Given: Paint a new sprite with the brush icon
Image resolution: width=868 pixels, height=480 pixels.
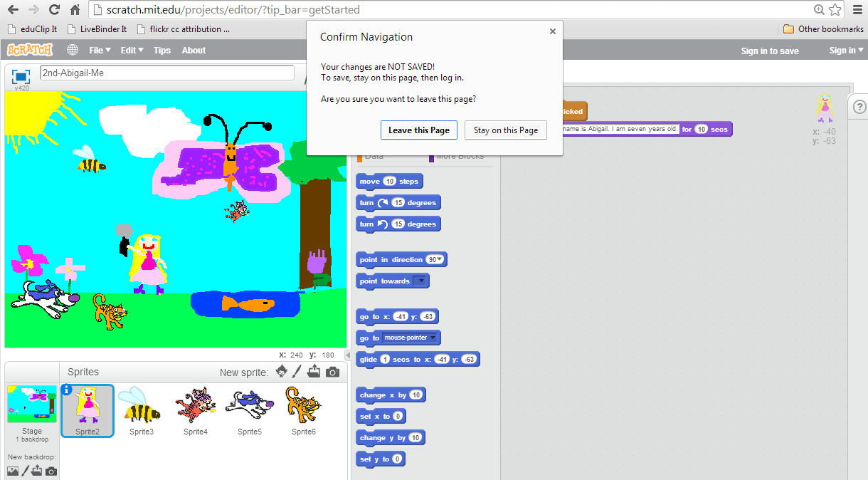Looking at the screenshot, I should (x=298, y=371).
